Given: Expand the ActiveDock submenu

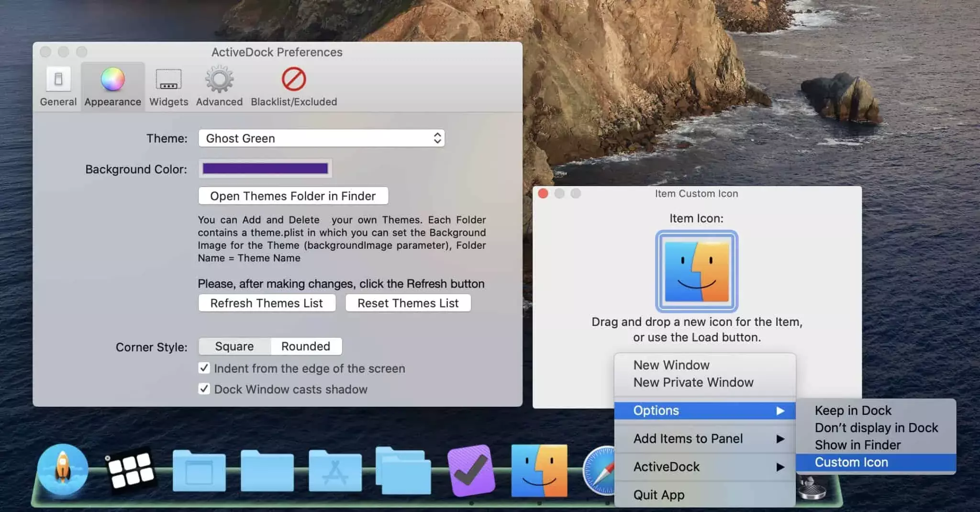Looking at the screenshot, I should click(705, 467).
